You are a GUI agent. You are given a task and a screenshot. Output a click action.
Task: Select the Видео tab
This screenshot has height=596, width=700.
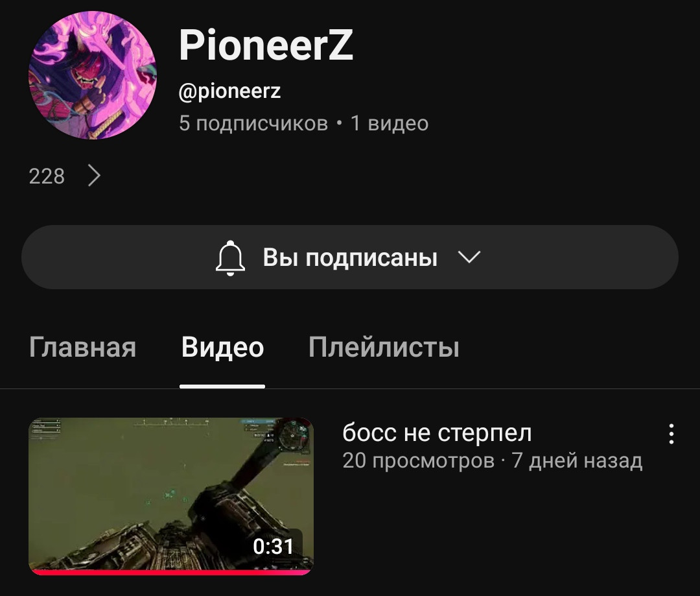(222, 347)
